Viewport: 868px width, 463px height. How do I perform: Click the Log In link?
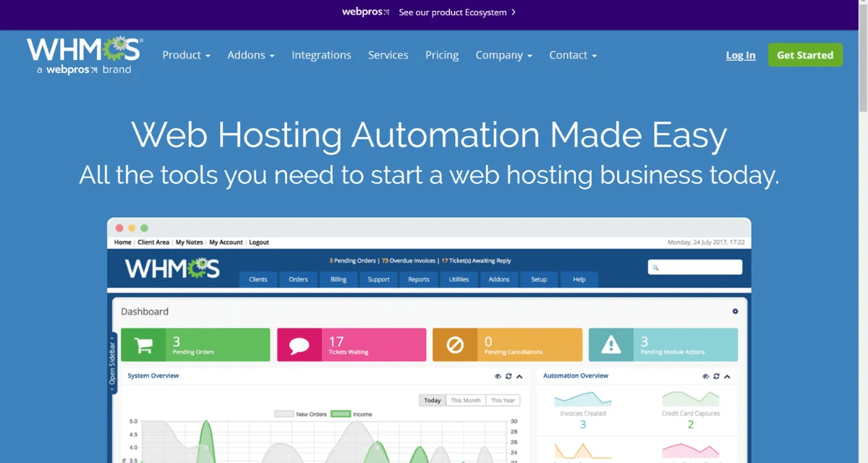(741, 55)
